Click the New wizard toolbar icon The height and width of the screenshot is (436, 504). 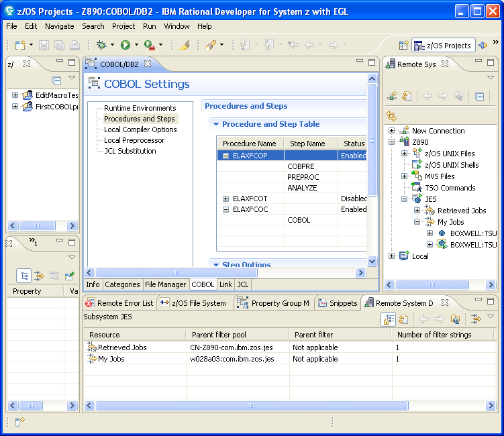point(20,45)
